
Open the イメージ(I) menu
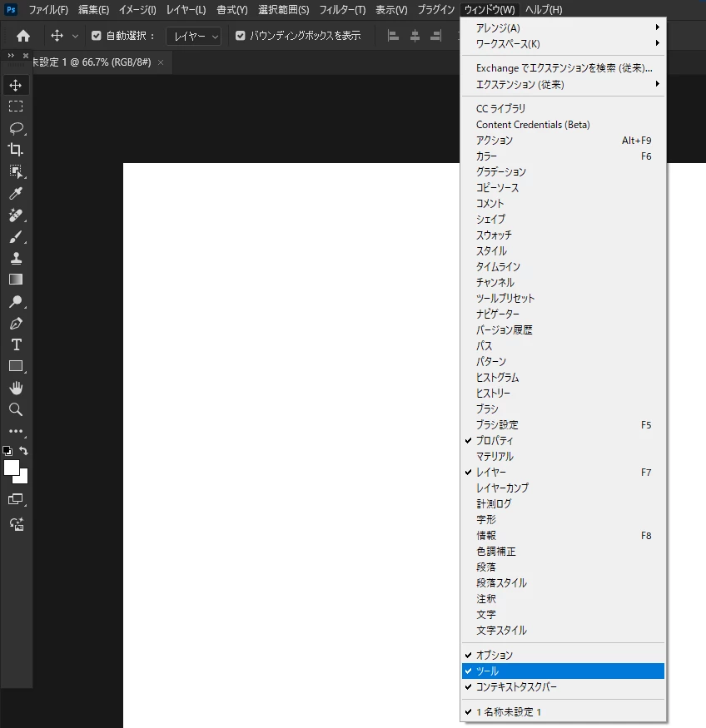point(137,9)
